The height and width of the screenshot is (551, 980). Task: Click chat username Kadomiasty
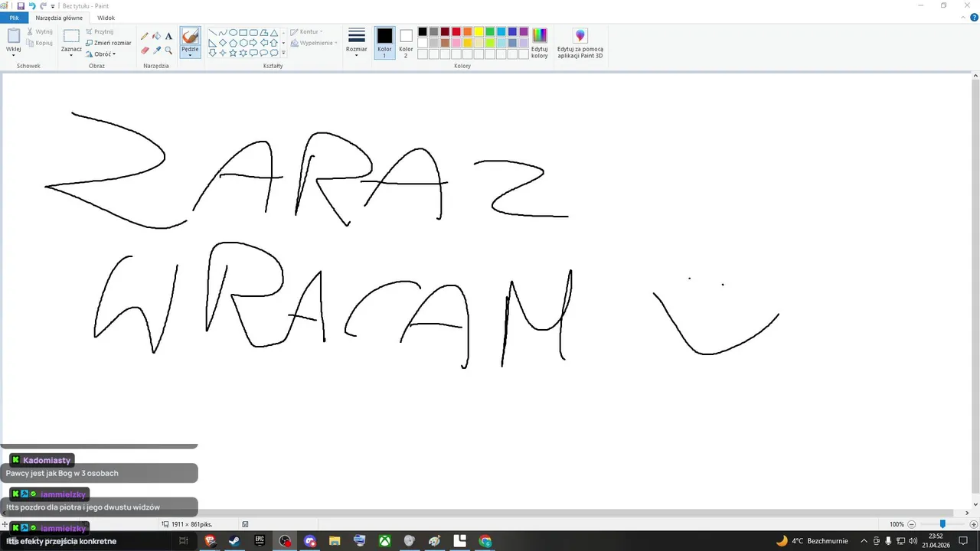pyautogui.click(x=47, y=460)
